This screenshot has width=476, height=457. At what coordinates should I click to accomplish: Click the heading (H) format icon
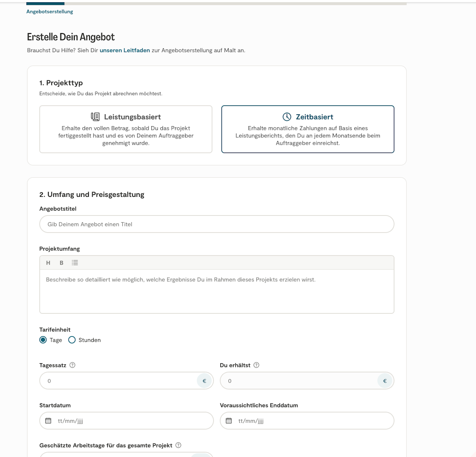pos(48,263)
